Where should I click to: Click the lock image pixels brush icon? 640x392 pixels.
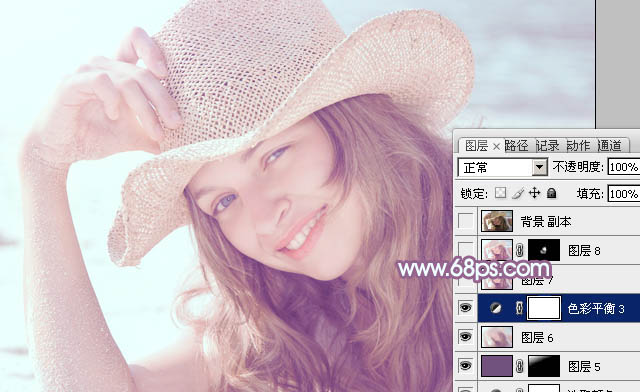(x=518, y=193)
